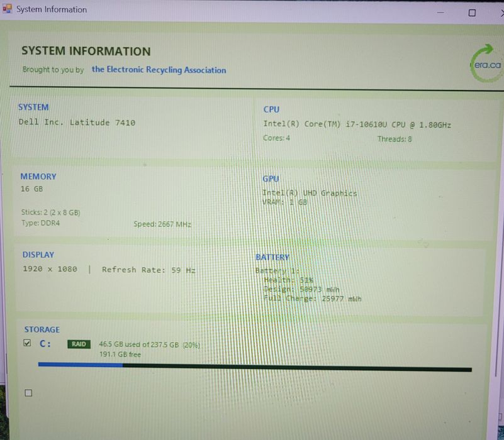This screenshot has width=504, height=440.
Task: Click the 'SYSTEM INFORMATION' main title
Action: tap(86, 51)
